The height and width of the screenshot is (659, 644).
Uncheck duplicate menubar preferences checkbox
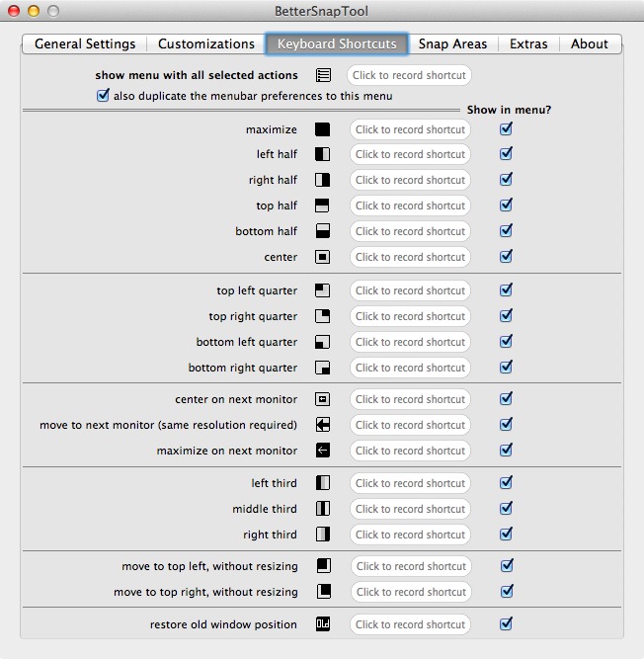tap(103, 96)
